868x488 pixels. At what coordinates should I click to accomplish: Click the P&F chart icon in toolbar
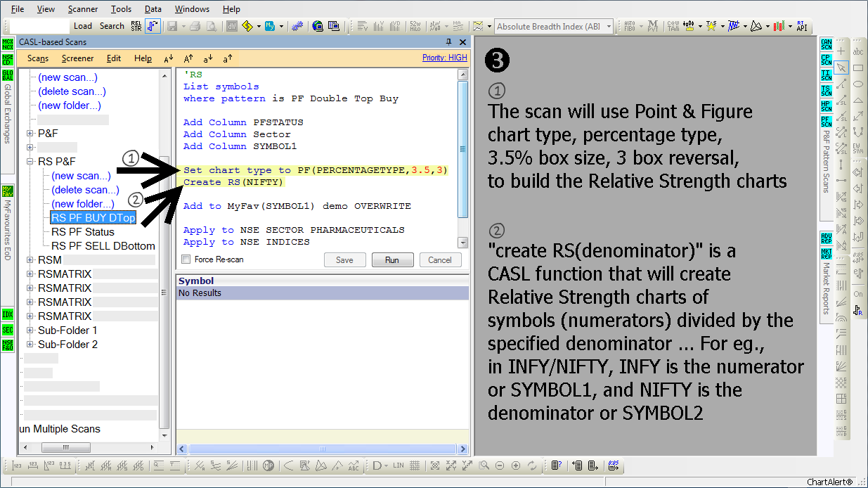[x=153, y=26]
